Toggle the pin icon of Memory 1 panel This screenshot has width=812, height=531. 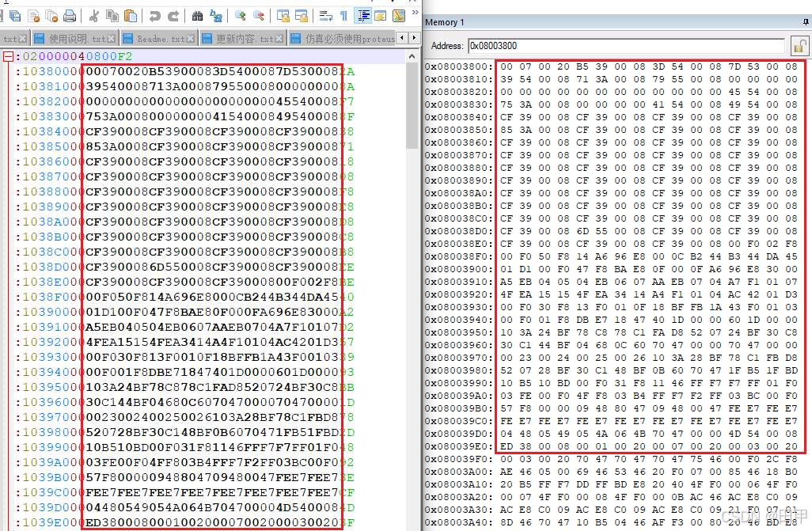pyautogui.click(x=805, y=21)
